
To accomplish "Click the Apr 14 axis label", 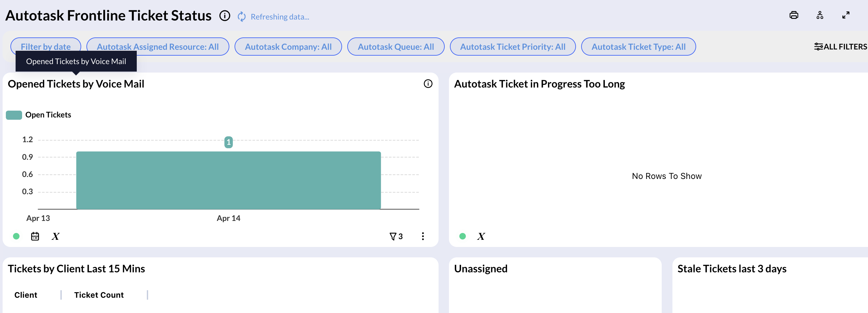I will click(x=228, y=218).
